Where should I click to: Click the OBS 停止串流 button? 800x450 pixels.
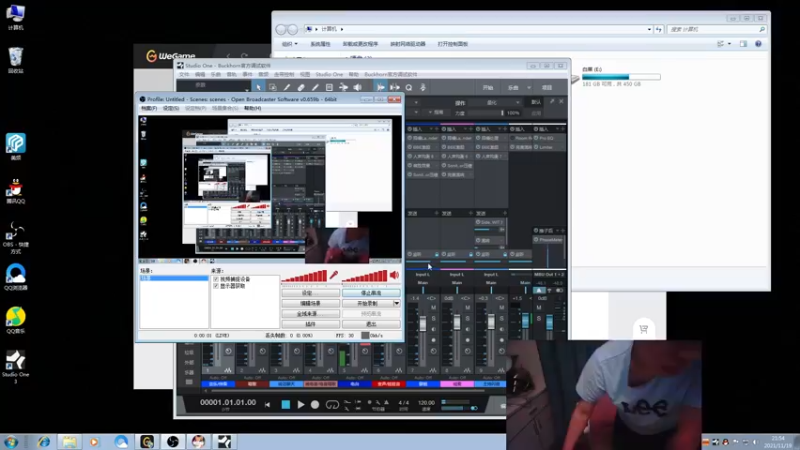(371, 293)
